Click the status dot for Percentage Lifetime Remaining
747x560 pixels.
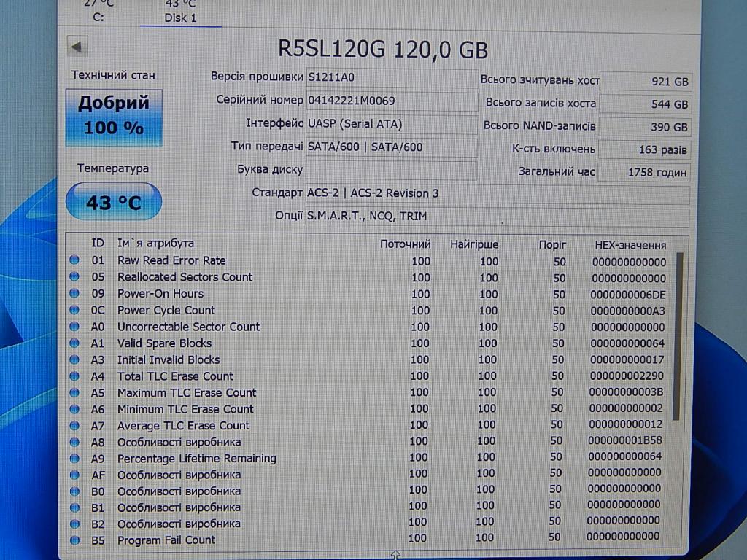coord(74,459)
